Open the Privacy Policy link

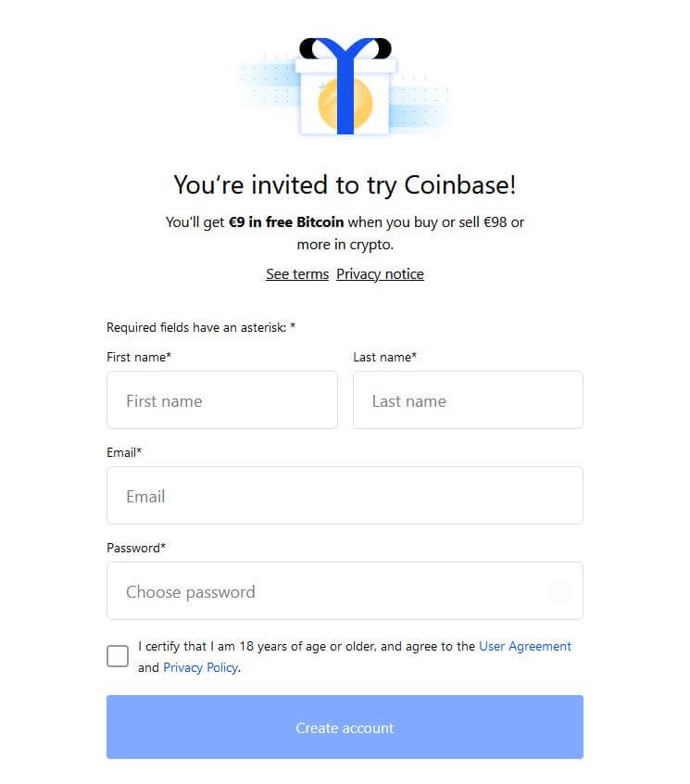[200, 667]
